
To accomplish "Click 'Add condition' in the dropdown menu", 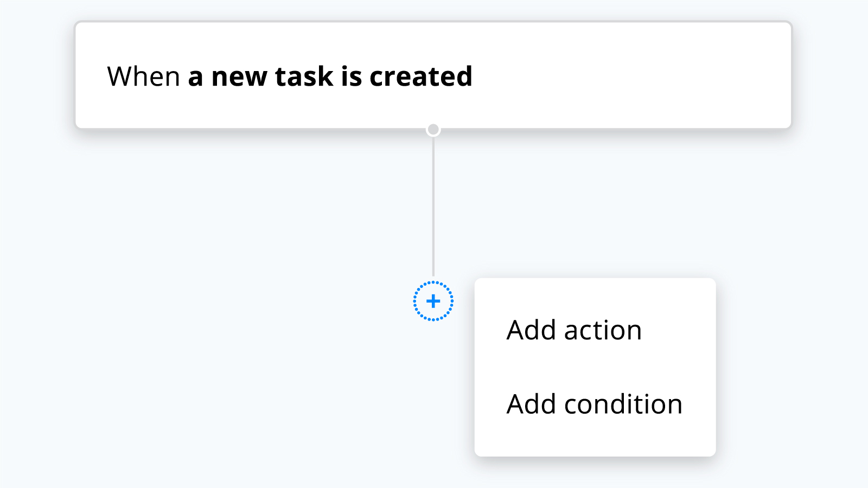I will [594, 404].
